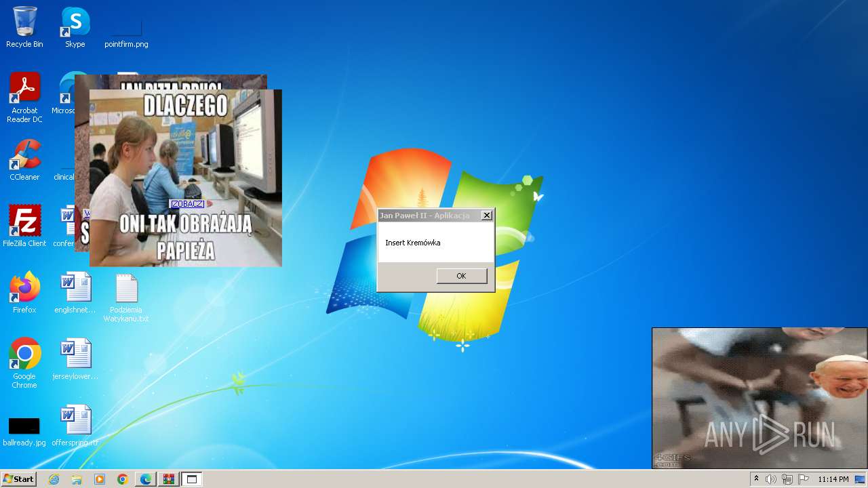Select the englishnet Word document icon

[75, 292]
